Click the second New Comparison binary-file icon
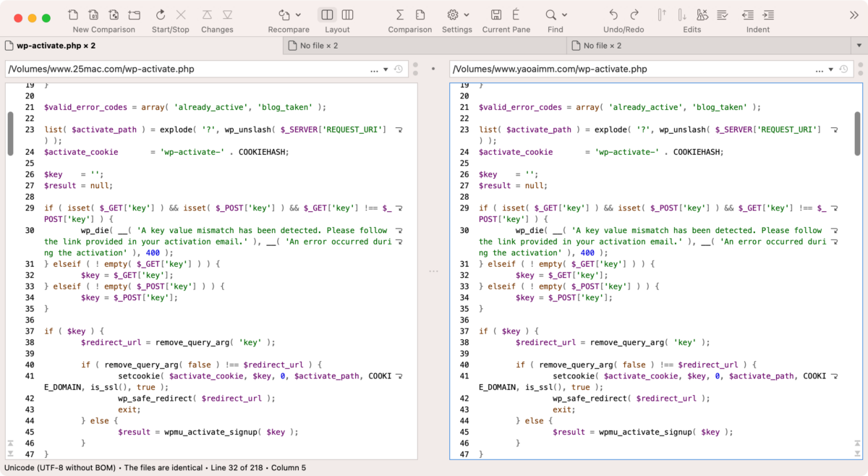The width and height of the screenshot is (868, 476). [x=93, y=14]
